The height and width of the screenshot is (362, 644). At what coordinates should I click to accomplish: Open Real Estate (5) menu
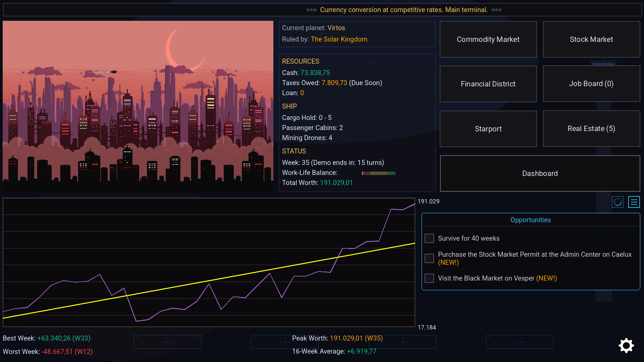[591, 129]
